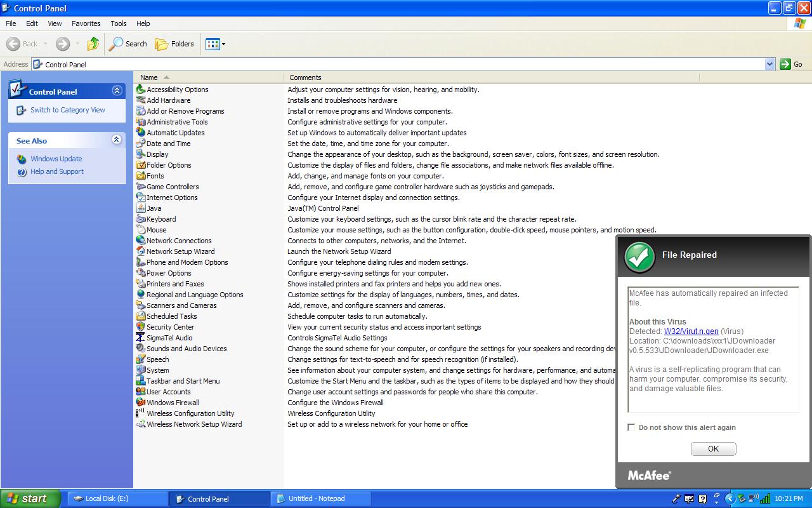Open the Help menu
The image size is (812, 508).
143,23
